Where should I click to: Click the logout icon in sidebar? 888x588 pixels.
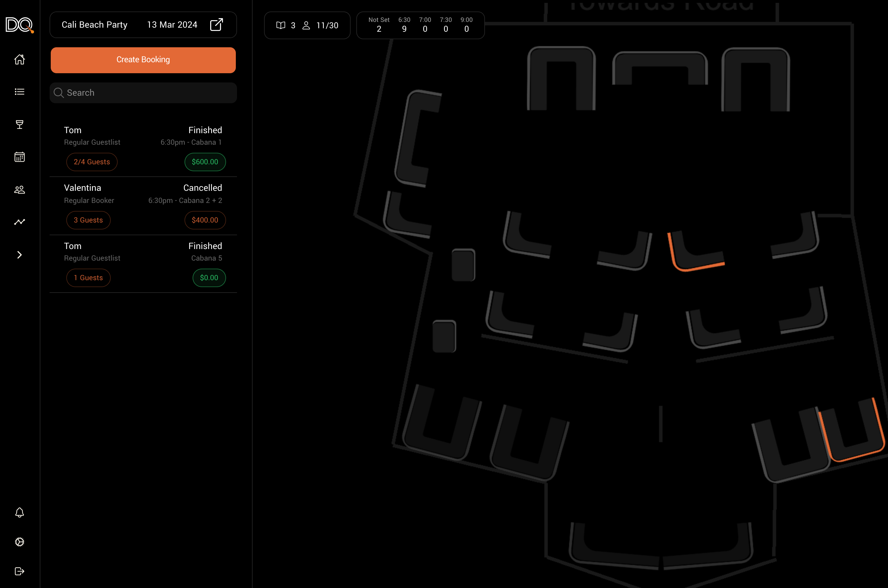pyautogui.click(x=20, y=571)
